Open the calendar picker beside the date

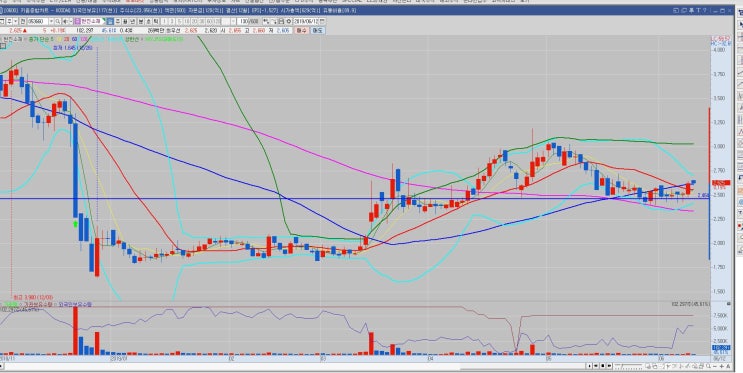point(322,21)
